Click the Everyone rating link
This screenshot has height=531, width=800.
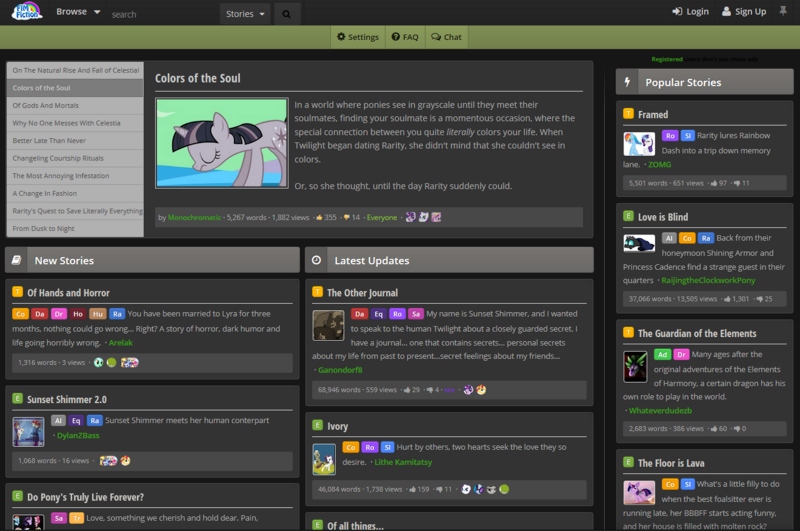(382, 217)
